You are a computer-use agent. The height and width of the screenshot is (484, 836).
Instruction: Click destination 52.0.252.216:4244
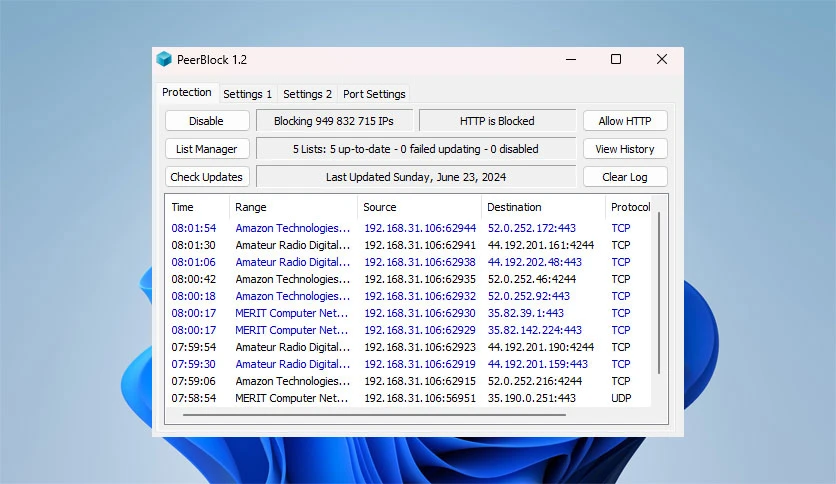pyautogui.click(x=535, y=381)
